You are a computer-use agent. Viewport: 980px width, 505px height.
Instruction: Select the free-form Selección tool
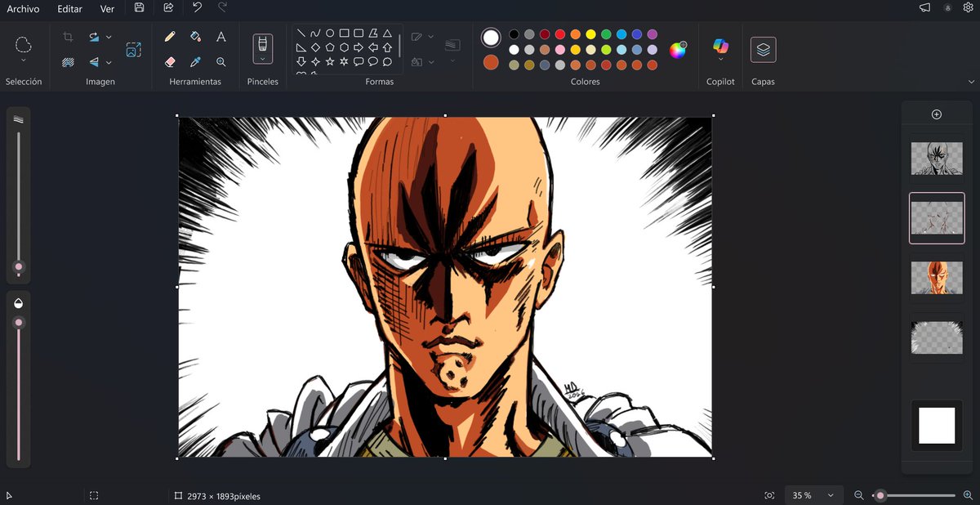click(x=24, y=43)
